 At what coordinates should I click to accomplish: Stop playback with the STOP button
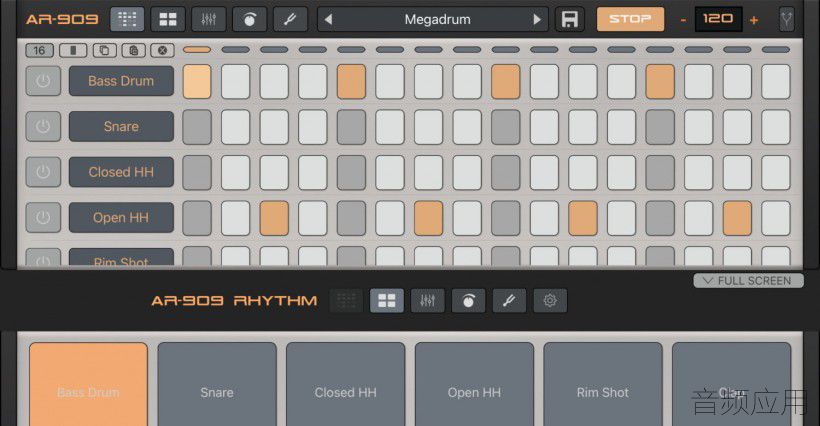[630, 19]
